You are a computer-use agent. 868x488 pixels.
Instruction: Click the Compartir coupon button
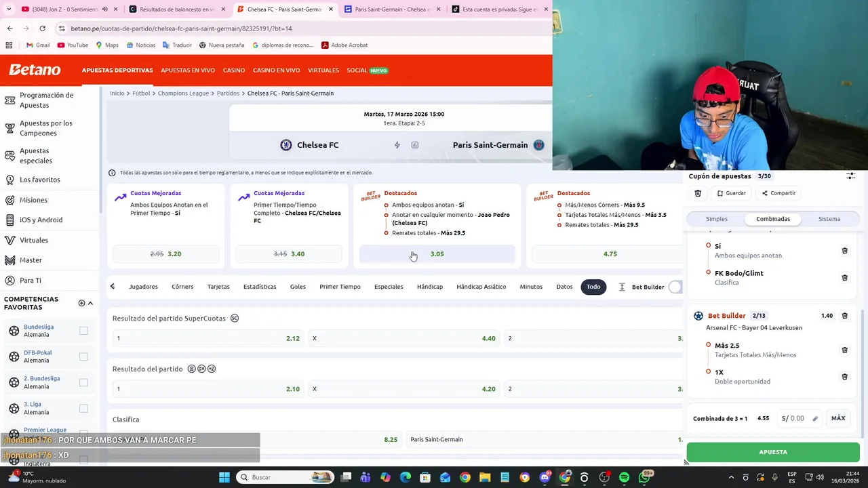point(778,193)
